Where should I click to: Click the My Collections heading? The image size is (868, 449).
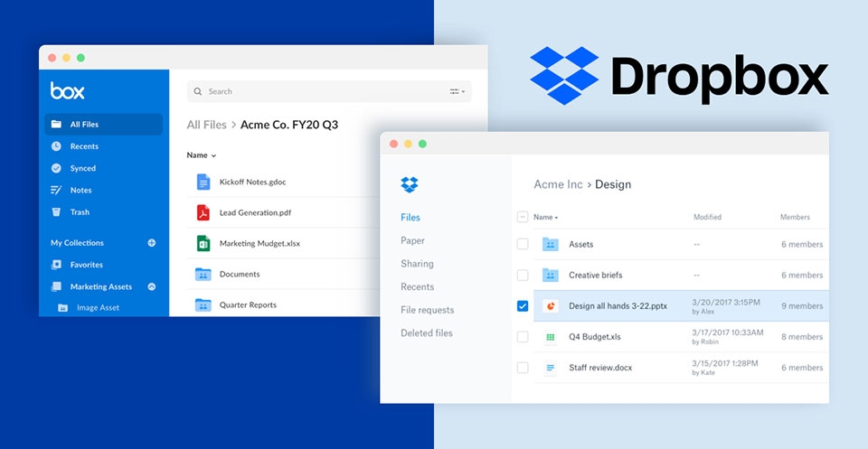[77, 243]
